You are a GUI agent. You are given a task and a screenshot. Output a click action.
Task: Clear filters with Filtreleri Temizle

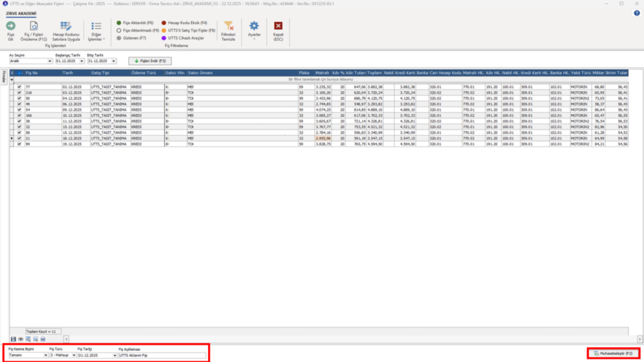[228, 31]
